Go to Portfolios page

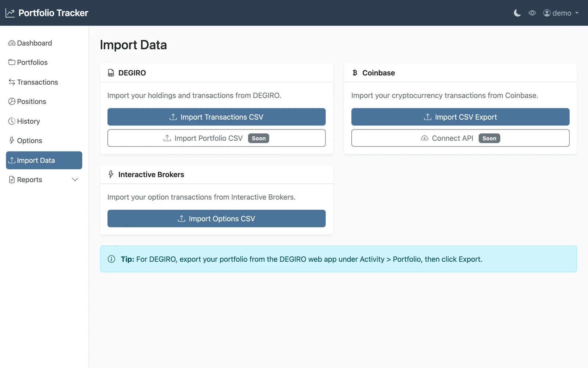pyautogui.click(x=44, y=62)
